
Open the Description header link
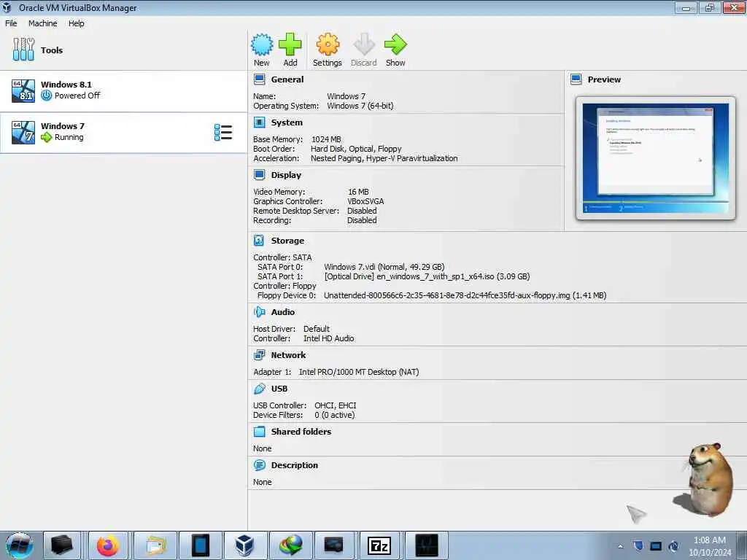pyautogui.click(x=295, y=465)
